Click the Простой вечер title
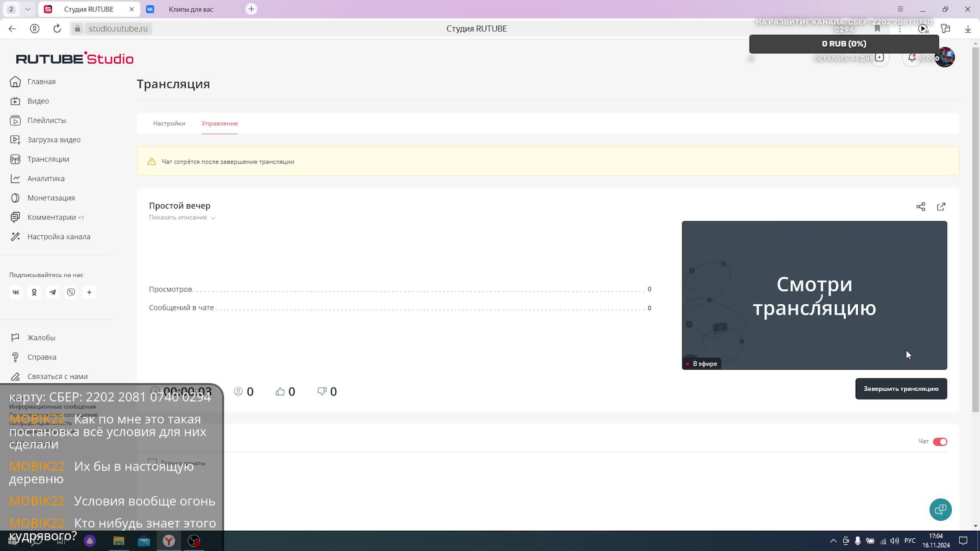 coord(180,206)
